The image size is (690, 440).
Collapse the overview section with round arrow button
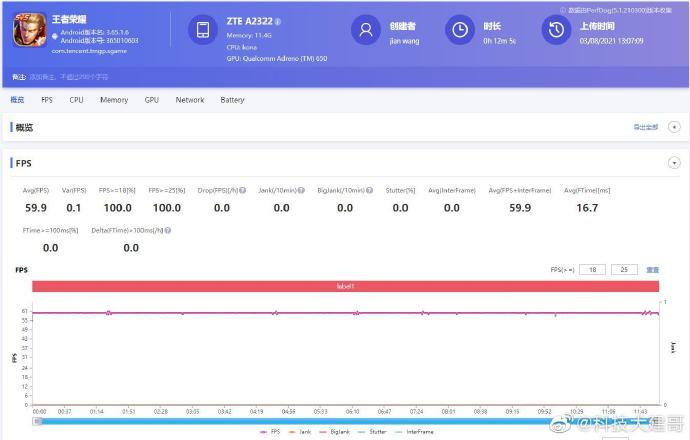pyautogui.click(x=674, y=127)
